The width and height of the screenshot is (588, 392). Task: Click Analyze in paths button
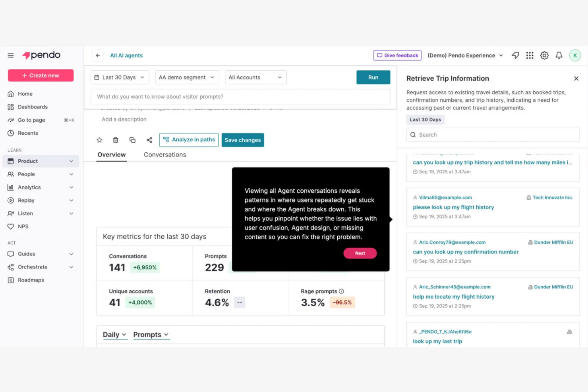click(189, 140)
